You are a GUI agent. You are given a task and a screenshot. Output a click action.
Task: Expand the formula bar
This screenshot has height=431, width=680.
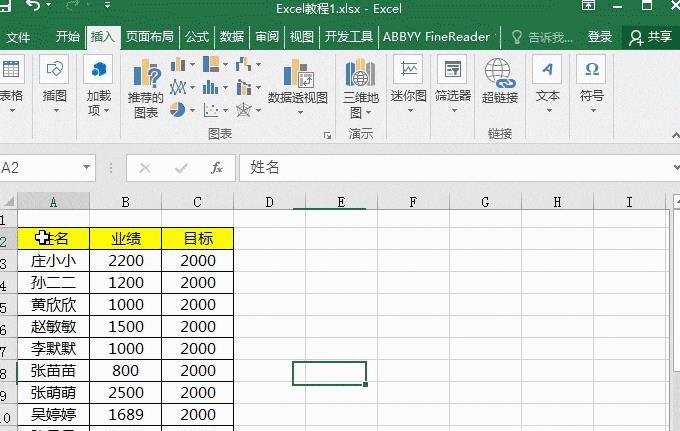tap(675, 167)
